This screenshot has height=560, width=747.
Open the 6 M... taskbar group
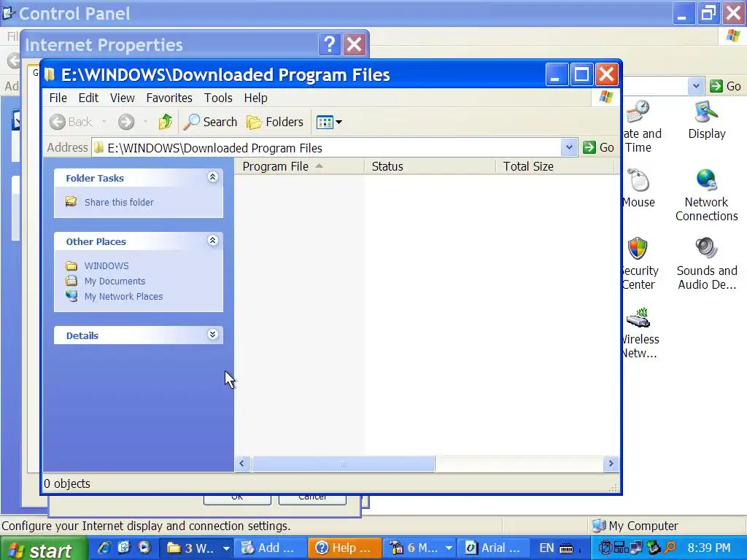(x=419, y=548)
